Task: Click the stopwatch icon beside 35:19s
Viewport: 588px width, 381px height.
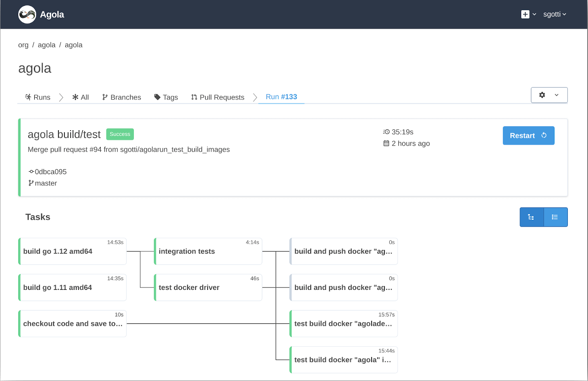Action: pyautogui.click(x=386, y=132)
